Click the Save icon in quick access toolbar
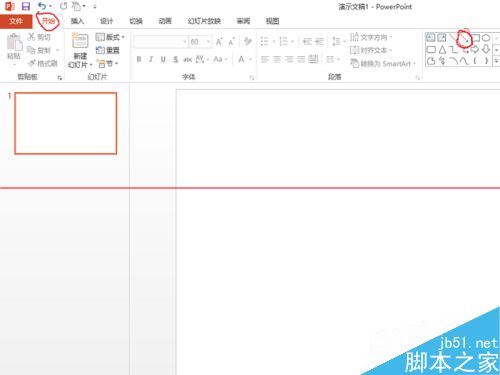This screenshot has height=375, width=500. [x=26, y=6]
